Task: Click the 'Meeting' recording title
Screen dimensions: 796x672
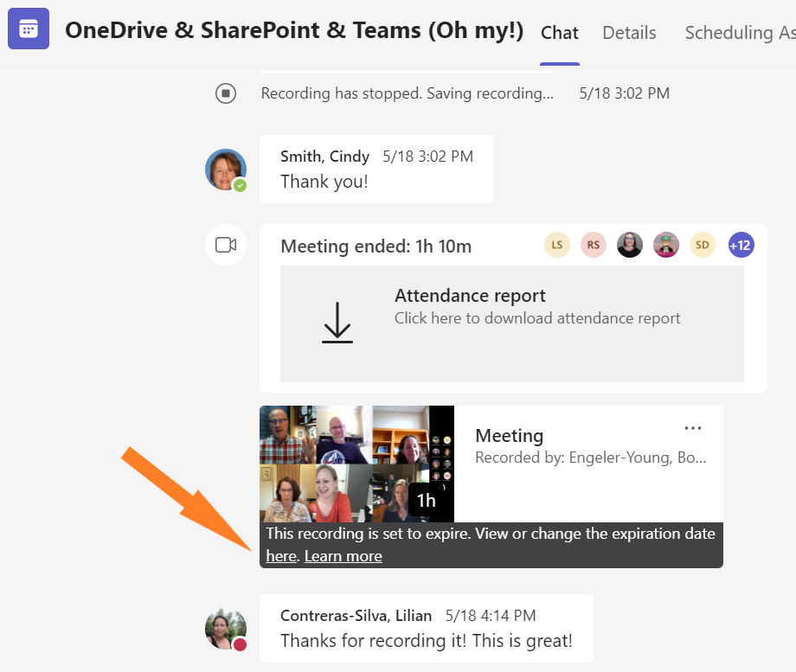Action: coord(509,436)
